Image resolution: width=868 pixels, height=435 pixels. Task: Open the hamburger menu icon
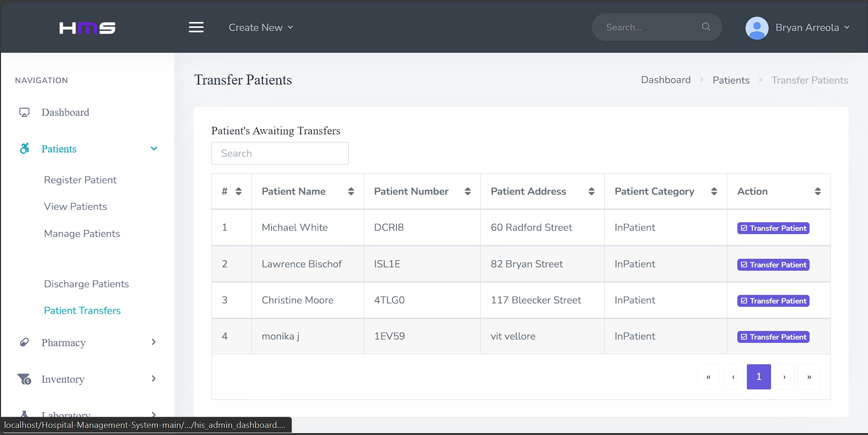pos(196,27)
